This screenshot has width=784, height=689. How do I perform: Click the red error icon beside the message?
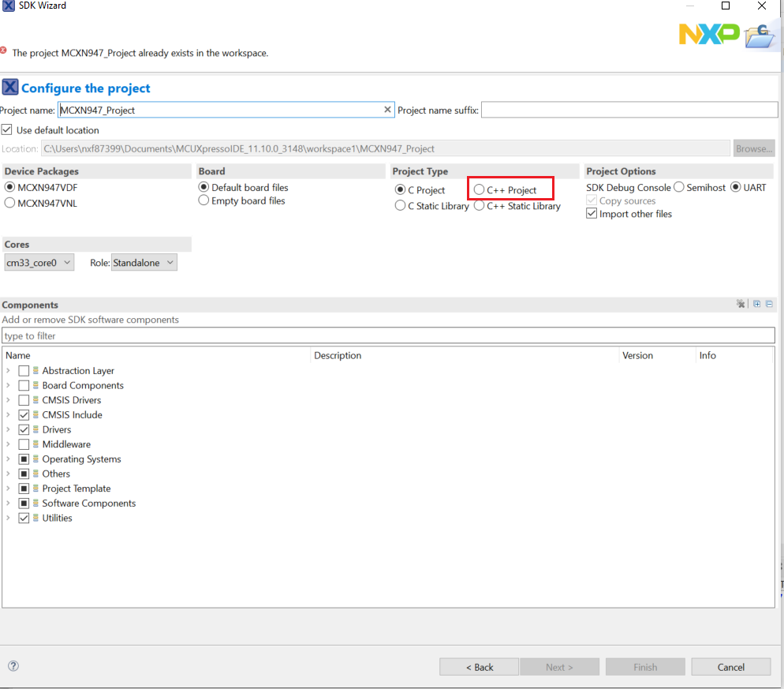pos(3,50)
